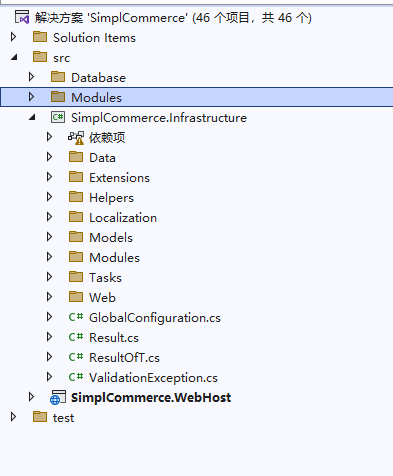Click the Helpers folder icon
This screenshot has width=393, height=476.
pos(76,197)
